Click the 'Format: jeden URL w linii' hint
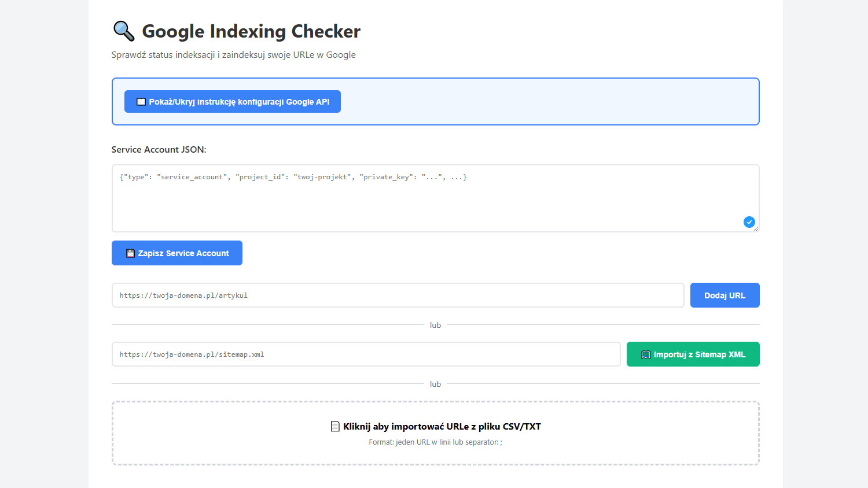Viewport: 868px width, 488px height. click(x=435, y=442)
